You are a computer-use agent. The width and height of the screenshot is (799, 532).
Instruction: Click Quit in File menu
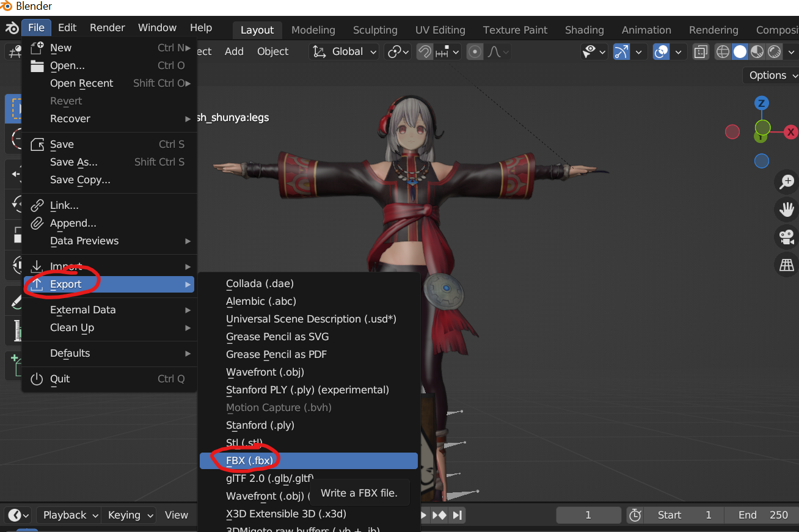pyautogui.click(x=109, y=379)
